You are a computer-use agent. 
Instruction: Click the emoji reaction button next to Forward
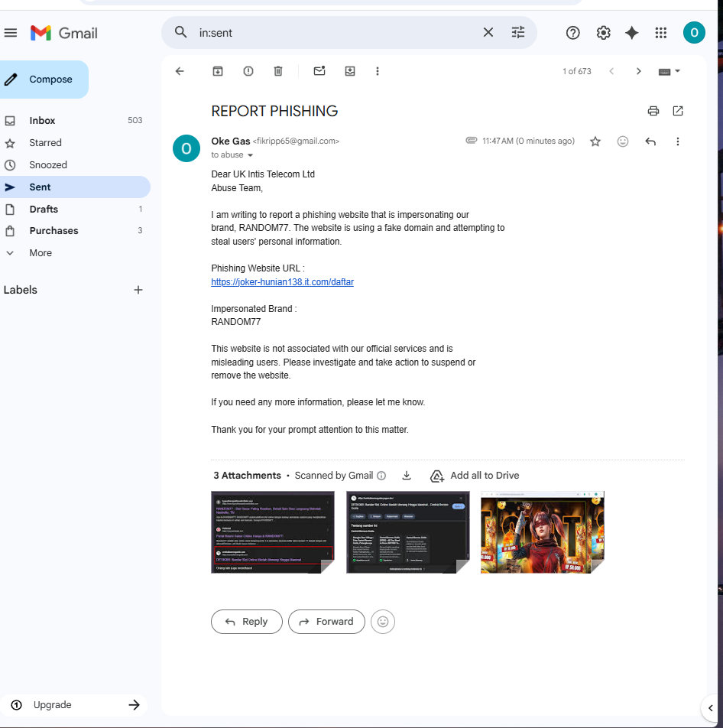(x=382, y=621)
